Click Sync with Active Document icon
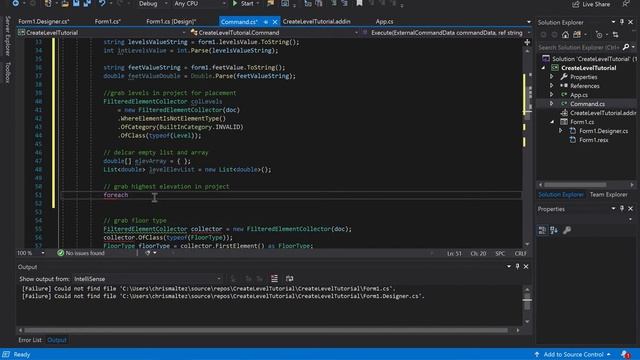This screenshot has width=640, height=360. [x=616, y=35]
